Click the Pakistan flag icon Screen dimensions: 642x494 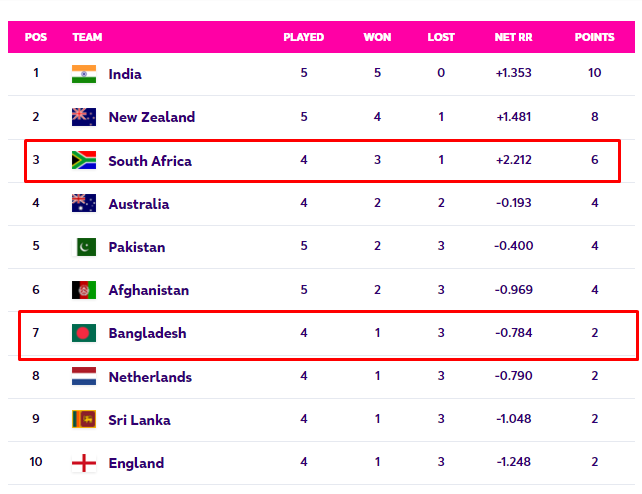84,247
